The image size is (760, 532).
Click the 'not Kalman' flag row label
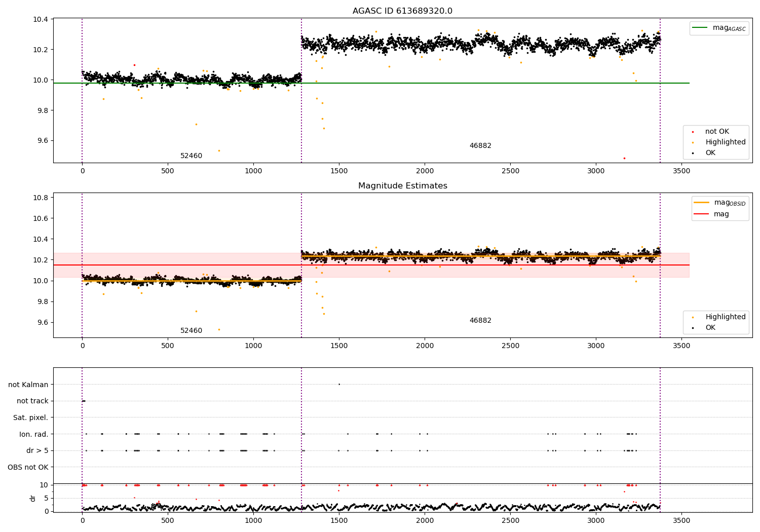click(28, 385)
